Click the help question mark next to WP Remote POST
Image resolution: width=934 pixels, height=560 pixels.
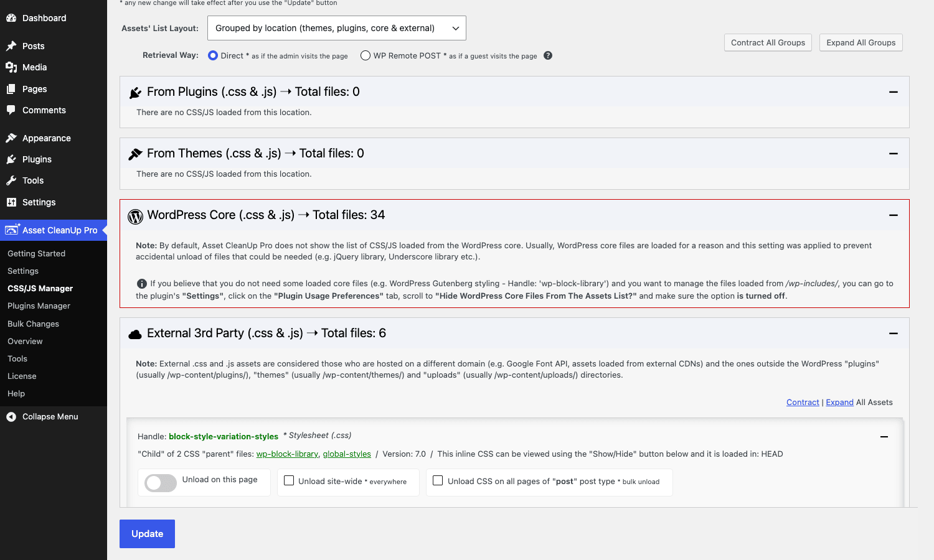click(x=548, y=55)
